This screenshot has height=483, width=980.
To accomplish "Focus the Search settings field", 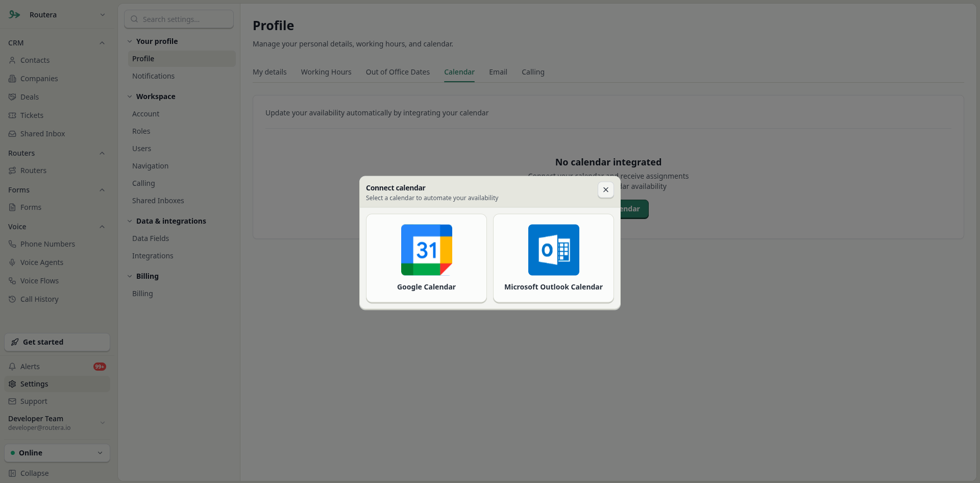I will click(x=179, y=19).
